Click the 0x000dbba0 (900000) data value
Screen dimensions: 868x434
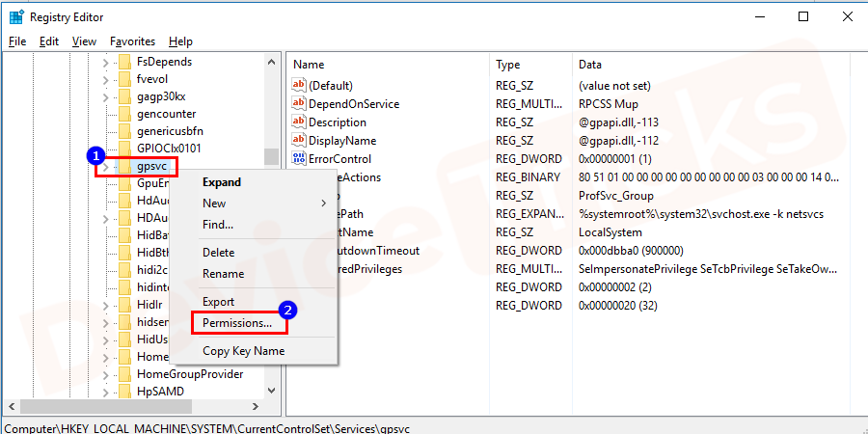(x=631, y=250)
